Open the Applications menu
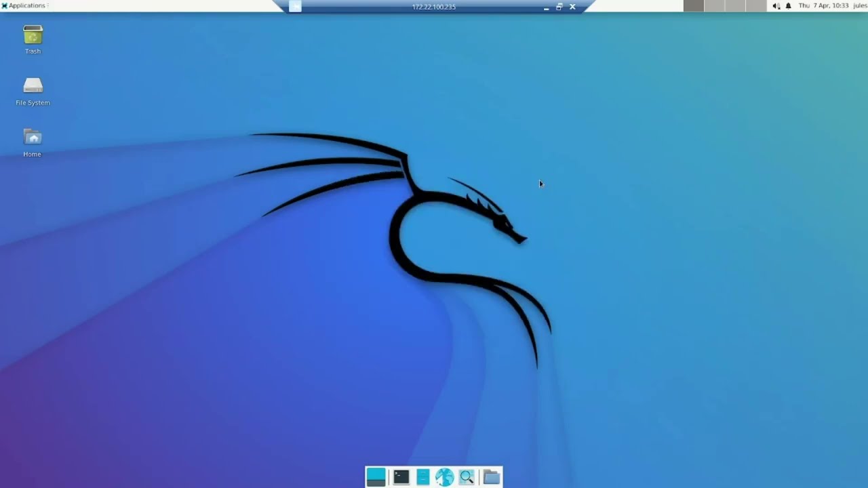 [24, 5]
